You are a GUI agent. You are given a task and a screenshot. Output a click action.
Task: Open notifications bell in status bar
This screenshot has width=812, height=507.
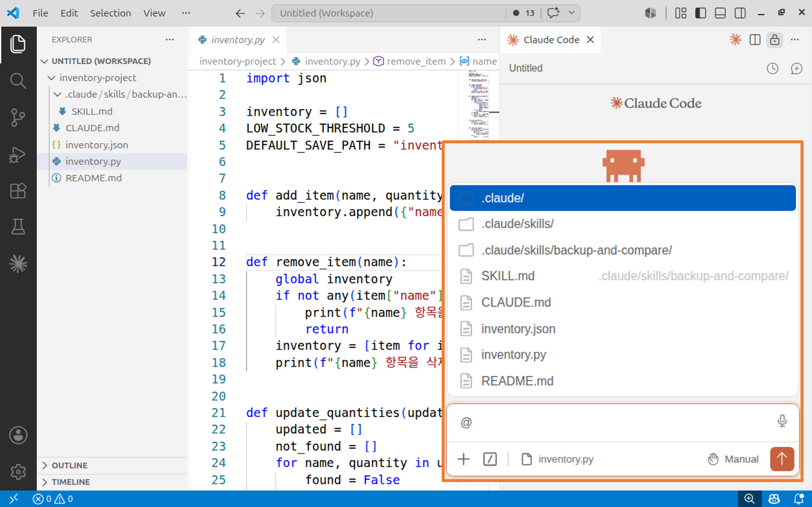799,499
